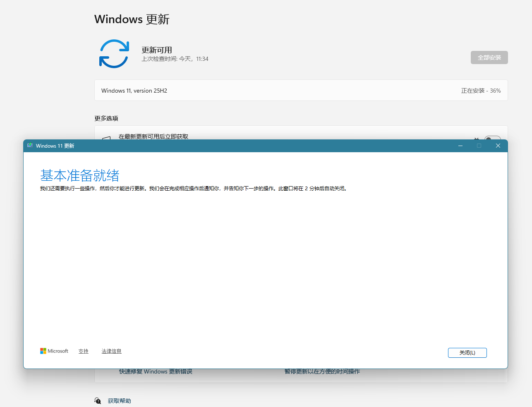Toggle 在最新更新可用后立即获取 switch
The image size is (532, 407).
(x=492, y=138)
